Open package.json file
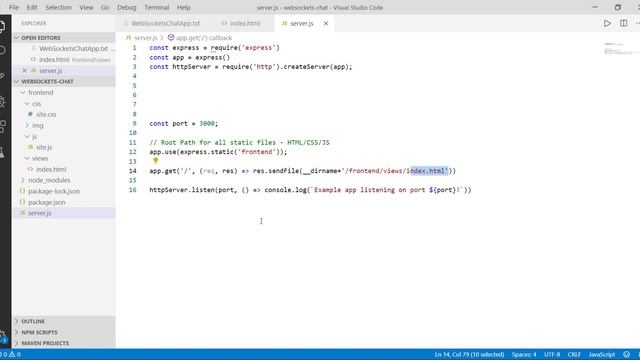 tap(47, 202)
